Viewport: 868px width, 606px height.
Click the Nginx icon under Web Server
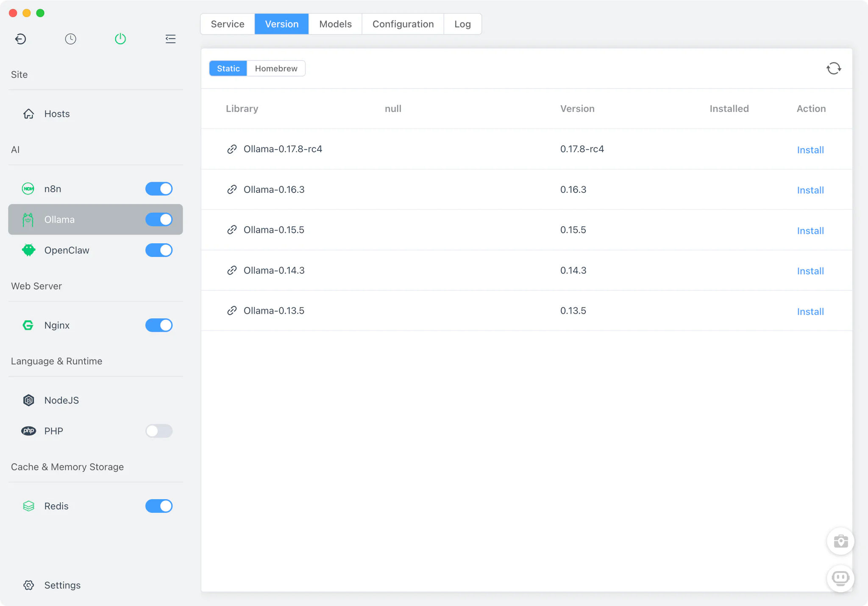coord(28,325)
